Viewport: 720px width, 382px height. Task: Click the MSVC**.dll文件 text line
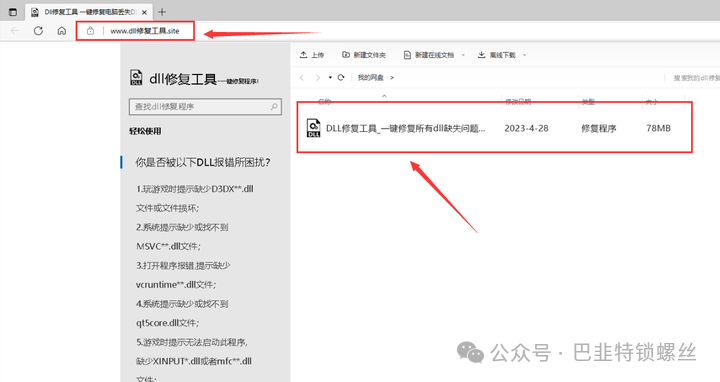pos(169,246)
